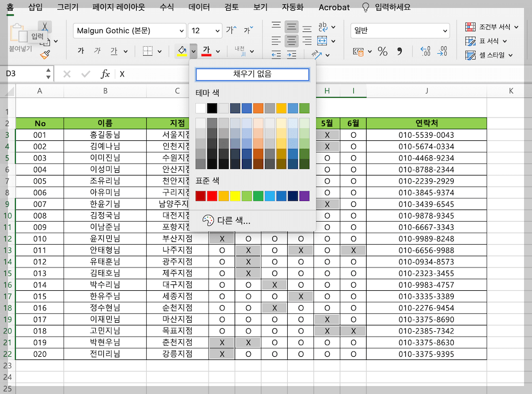
Task: Toggle align text right
Action: coord(307,41)
